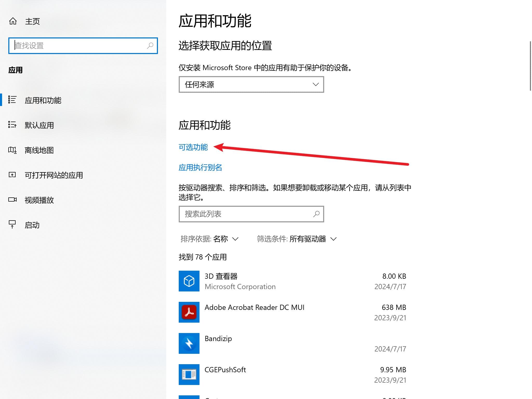Click Microsoft Corporation publisher text

tap(240, 287)
